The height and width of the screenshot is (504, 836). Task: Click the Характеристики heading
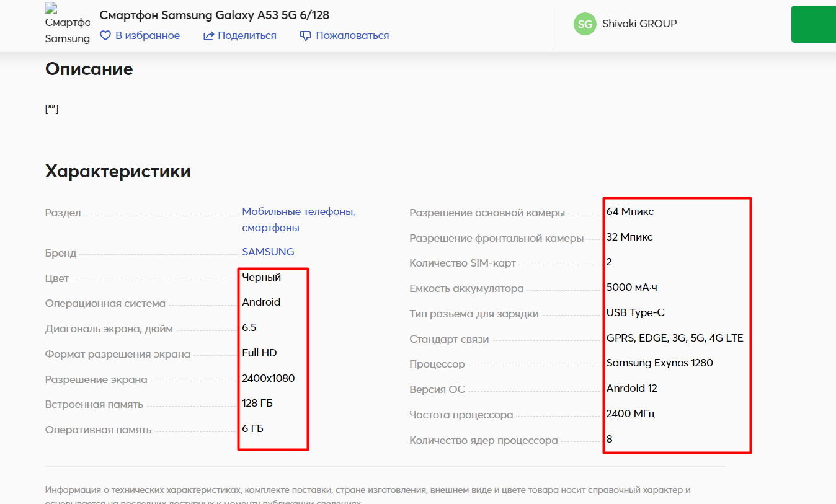pyautogui.click(x=118, y=171)
